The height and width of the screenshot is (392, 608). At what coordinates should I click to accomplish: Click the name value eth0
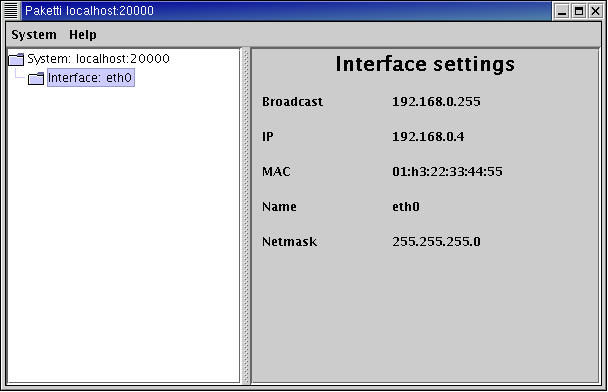(x=406, y=207)
